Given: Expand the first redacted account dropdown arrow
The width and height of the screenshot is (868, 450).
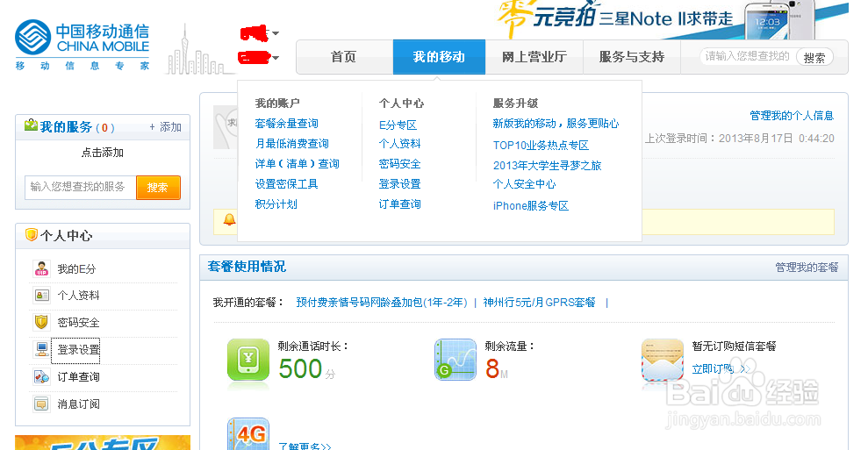Looking at the screenshot, I should tap(276, 33).
